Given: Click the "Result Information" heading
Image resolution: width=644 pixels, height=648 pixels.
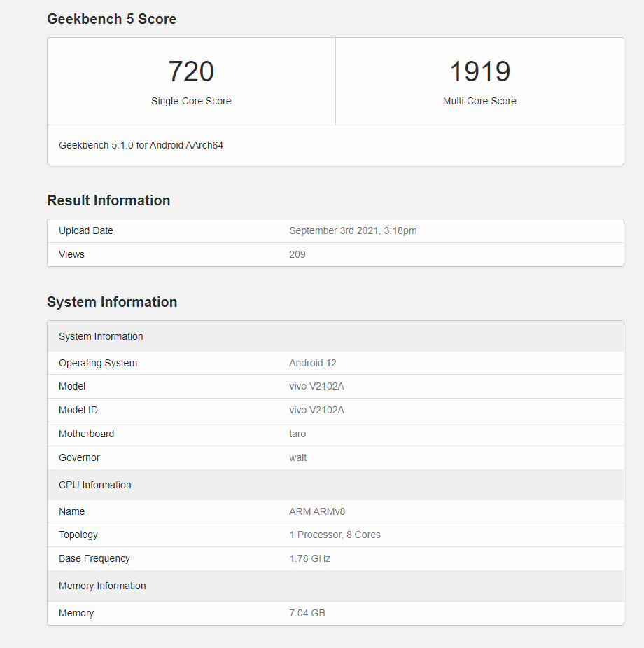Looking at the screenshot, I should pyautogui.click(x=108, y=200).
